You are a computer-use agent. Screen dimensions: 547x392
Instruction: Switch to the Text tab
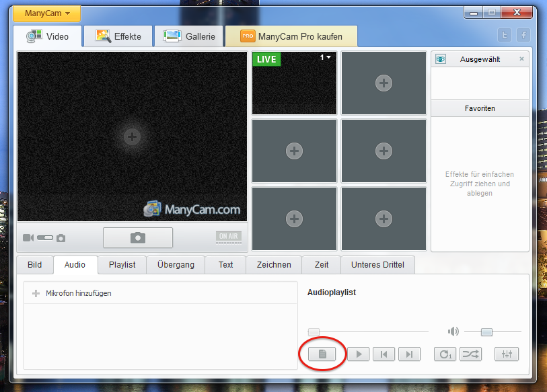pyautogui.click(x=225, y=265)
